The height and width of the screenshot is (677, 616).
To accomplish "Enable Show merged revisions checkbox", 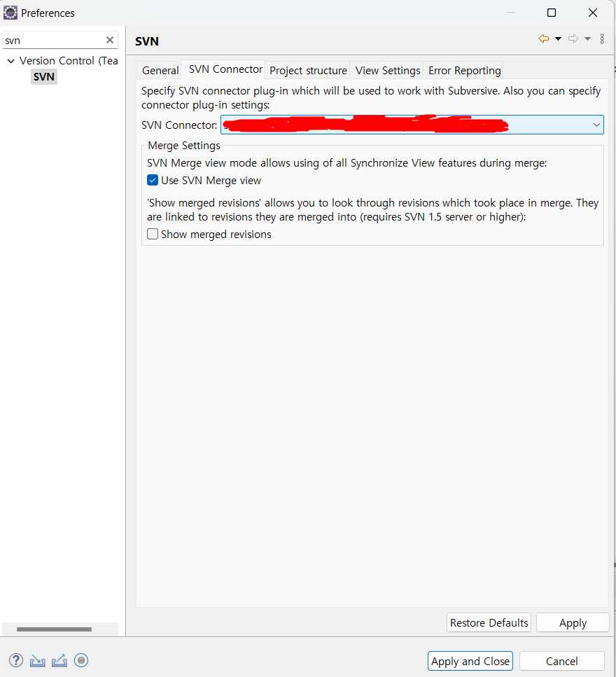I will coord(153,234).
